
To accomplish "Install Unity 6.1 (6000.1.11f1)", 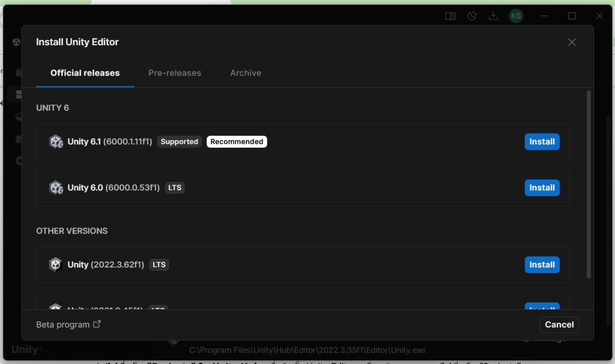I will 542,142.
